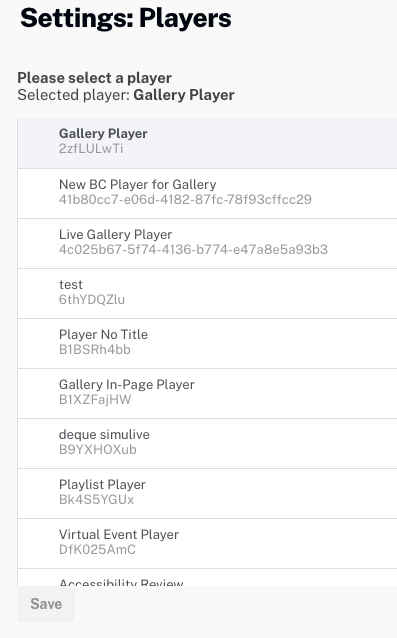397x638 pixels.
Task: Click the ID starting with 4c025b67
Action: [x=193, y=249]
